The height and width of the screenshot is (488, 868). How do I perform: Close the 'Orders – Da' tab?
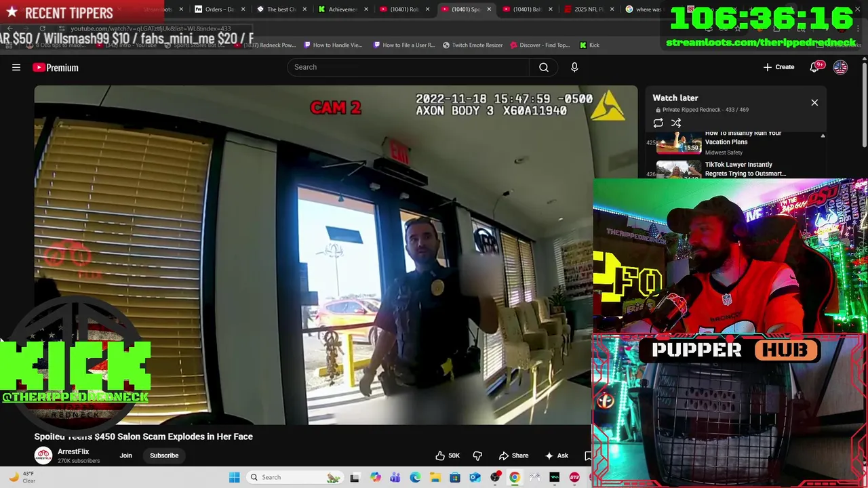(243, 9)
